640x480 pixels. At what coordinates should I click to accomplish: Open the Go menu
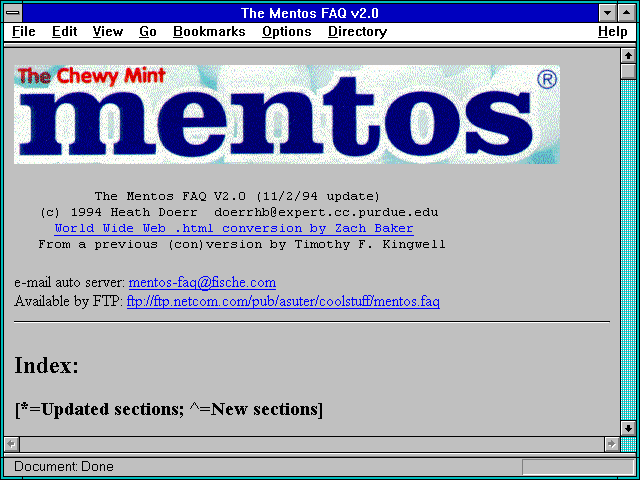click(147, 32)
